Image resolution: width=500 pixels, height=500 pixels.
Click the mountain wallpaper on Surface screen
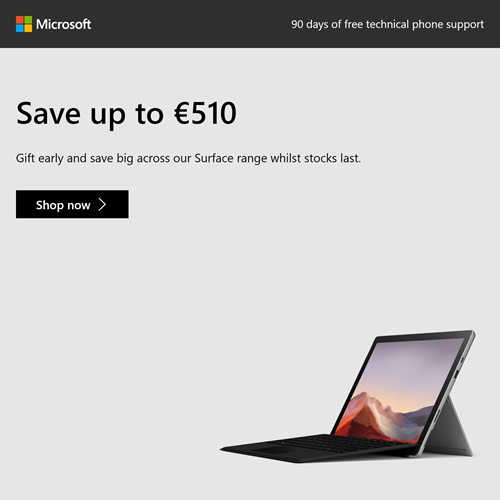point(397,390)
